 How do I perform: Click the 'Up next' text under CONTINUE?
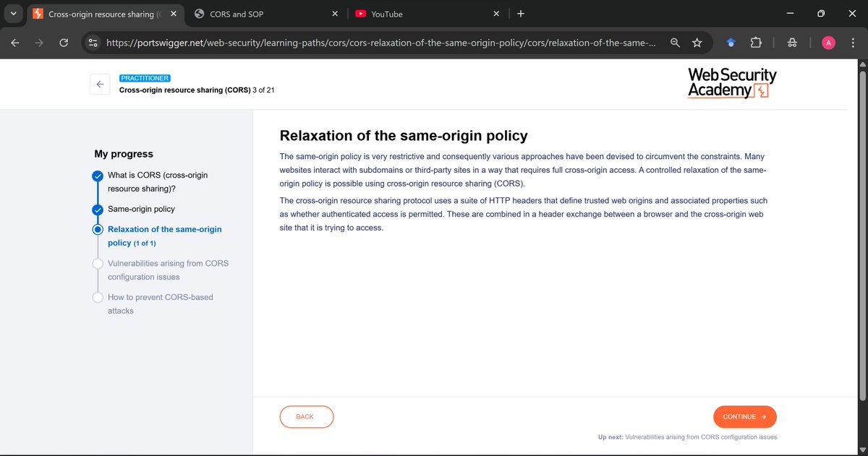pyautogui.click(x=687, y=437)
